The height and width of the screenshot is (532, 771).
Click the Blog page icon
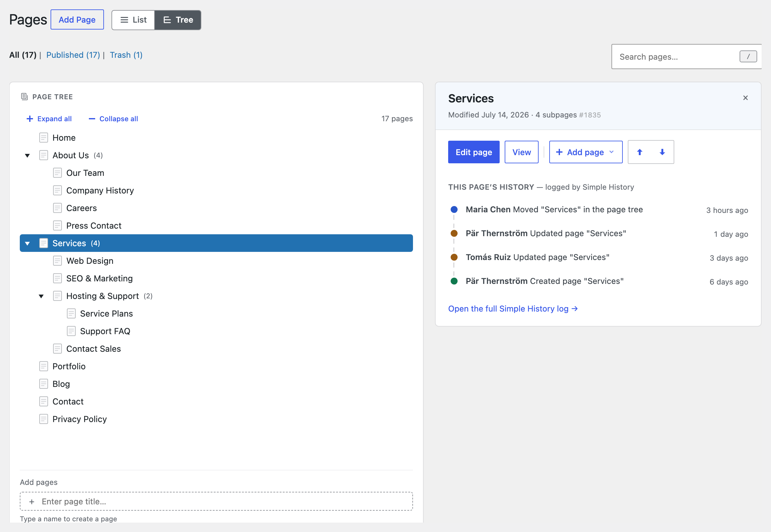click(x=44, y=384)
